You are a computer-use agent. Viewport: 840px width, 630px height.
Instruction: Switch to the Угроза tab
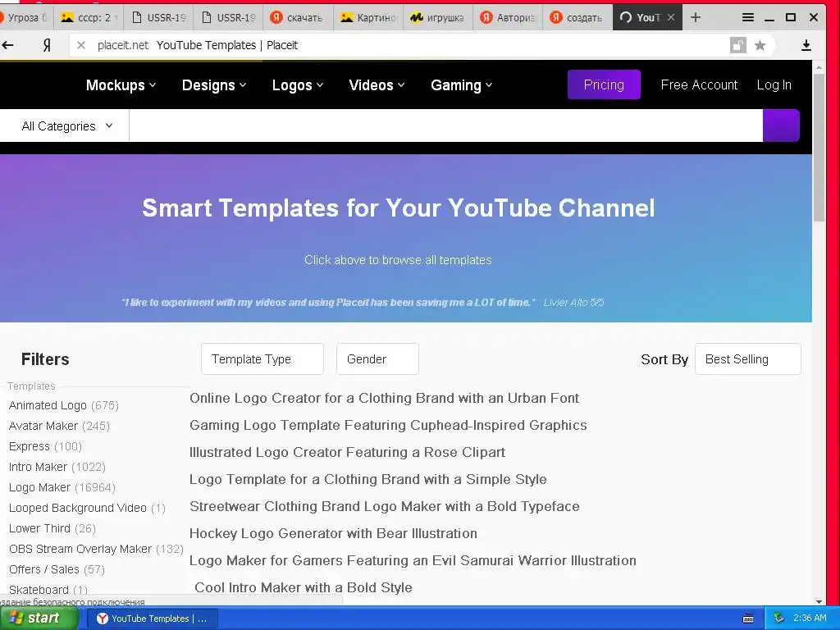[25, 17]
